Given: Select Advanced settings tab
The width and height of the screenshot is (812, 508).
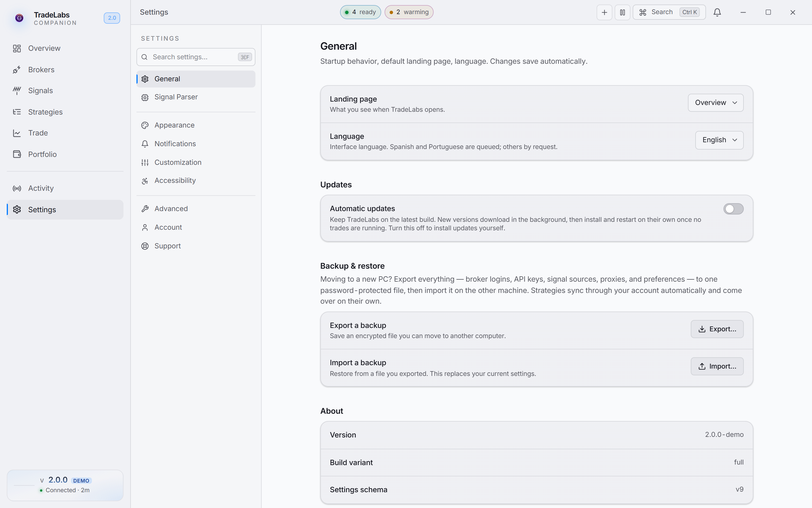Looking at the screenshot, I should (196, 209).
